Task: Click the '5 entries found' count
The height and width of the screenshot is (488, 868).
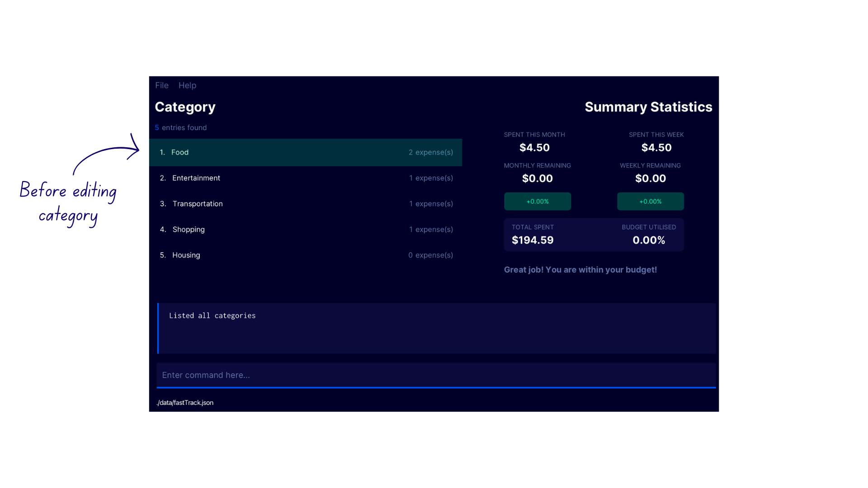Action: click(x=181, y=128)
